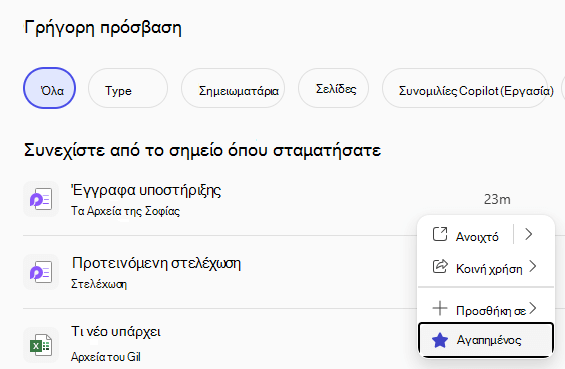Viewport: 565px width, 369px height.
Task: Select the Όλα filter pill
Action: 49,88
